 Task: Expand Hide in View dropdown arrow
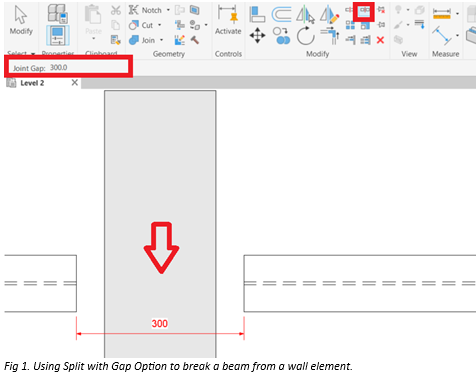[408, 10]
